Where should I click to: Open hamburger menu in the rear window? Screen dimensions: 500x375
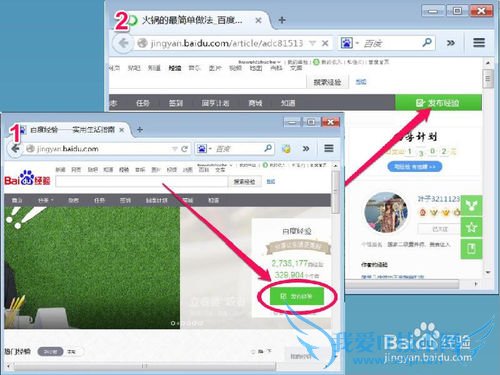(x=479, y=42)
